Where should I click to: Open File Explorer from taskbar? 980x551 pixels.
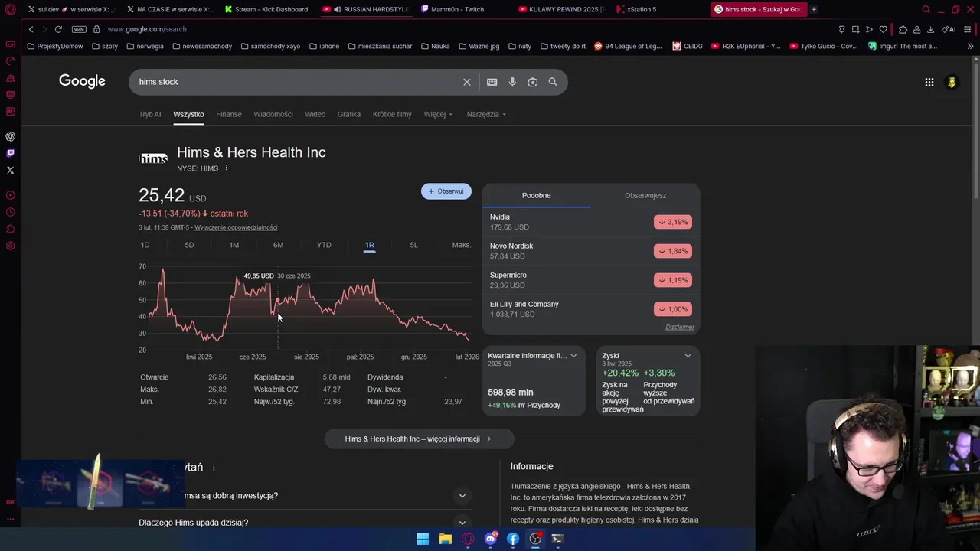[445, 539]
